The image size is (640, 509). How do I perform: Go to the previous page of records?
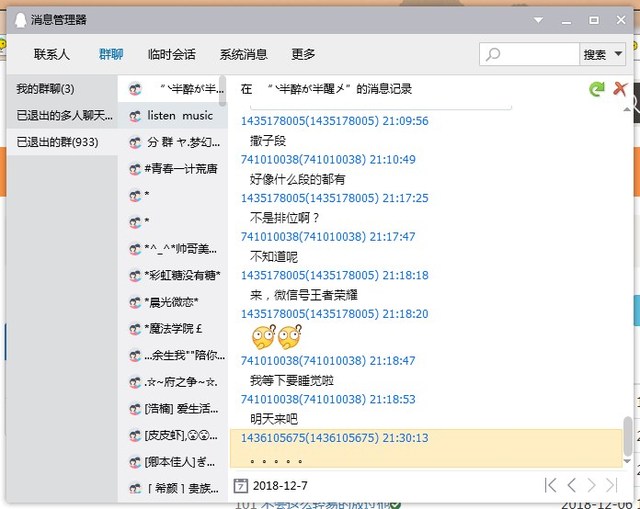pos(572,486)
